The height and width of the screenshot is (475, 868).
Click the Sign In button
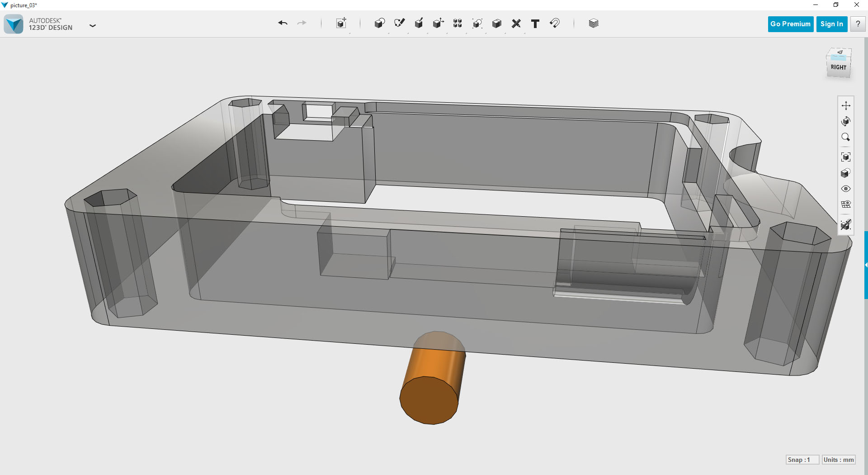[x=832, y=24]
